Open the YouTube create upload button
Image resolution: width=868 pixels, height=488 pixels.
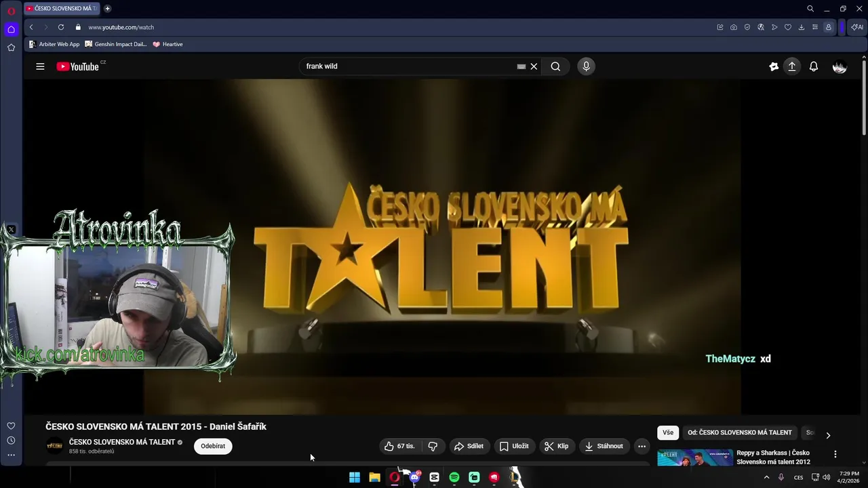pyautogui.click(x=791, y=66)
